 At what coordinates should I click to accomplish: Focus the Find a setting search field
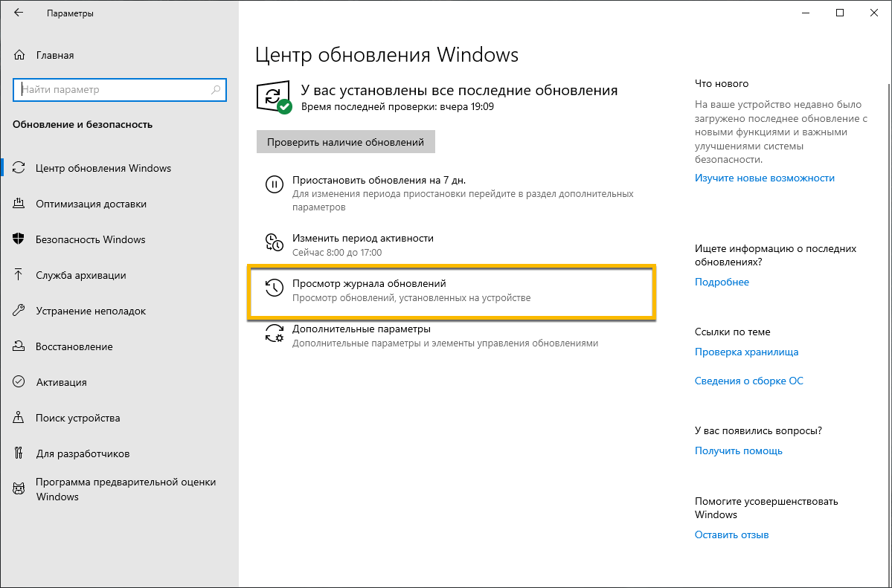coord(112,90)
